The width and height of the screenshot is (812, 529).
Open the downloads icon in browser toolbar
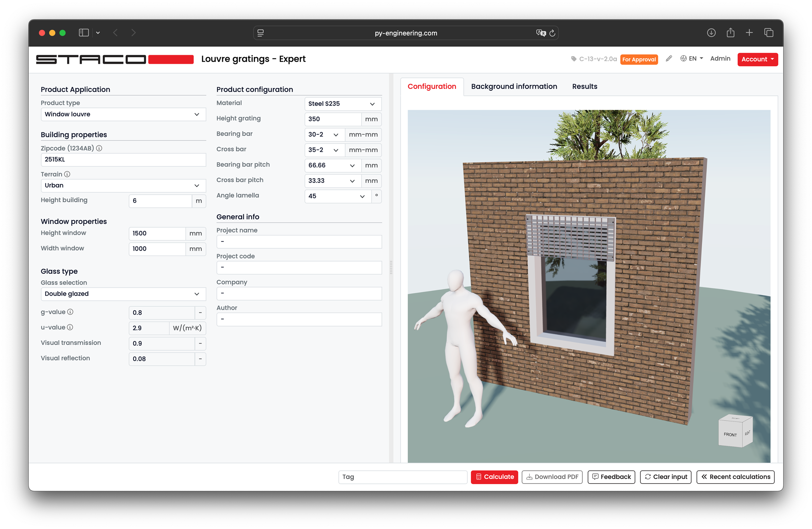[711, 33]
